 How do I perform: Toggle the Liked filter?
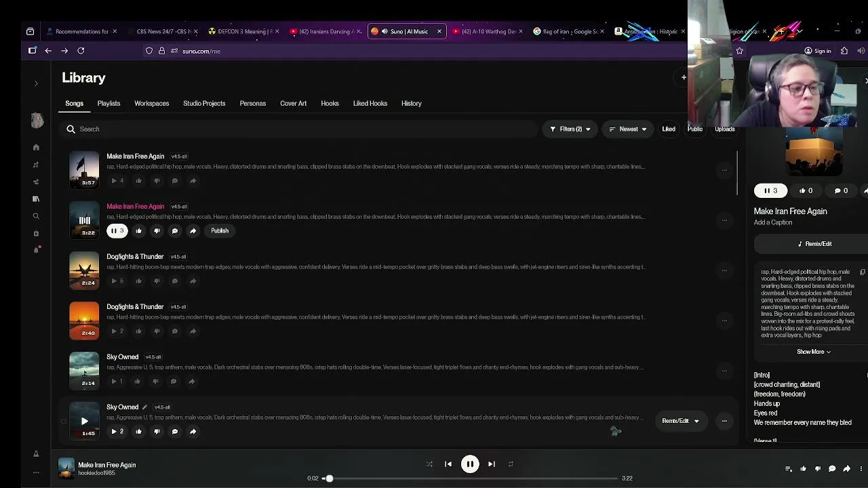(669, 129)
